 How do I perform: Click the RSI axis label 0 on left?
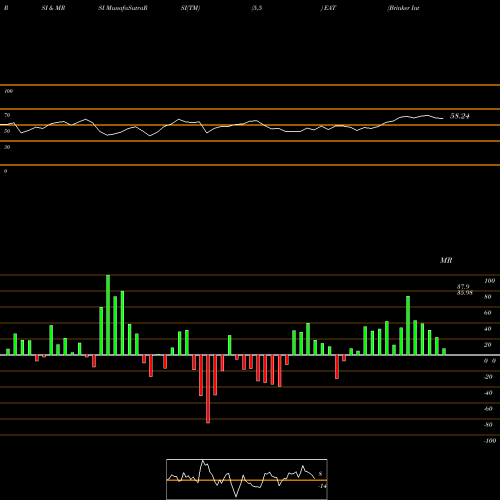point(5,171)
